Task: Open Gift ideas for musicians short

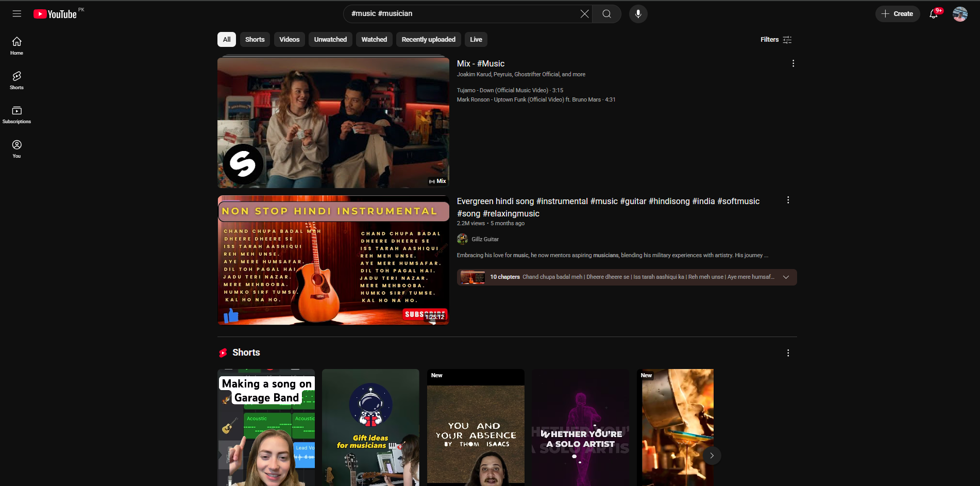Action: click(370, 428)
